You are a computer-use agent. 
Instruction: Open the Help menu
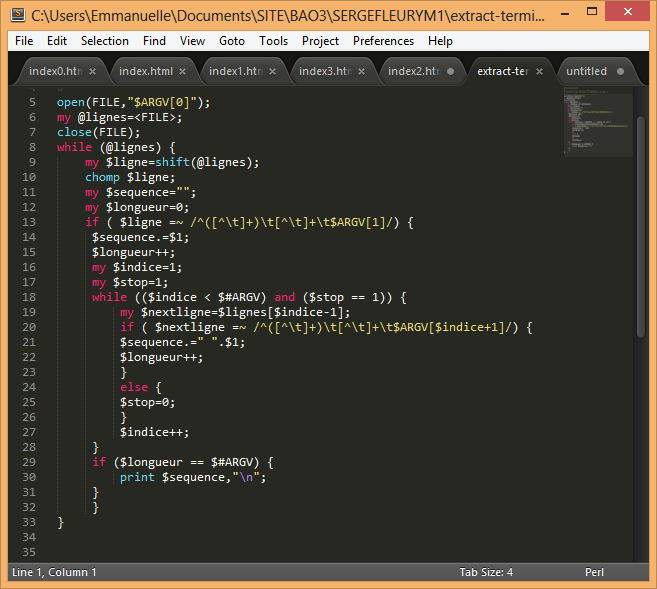[440, 41]
